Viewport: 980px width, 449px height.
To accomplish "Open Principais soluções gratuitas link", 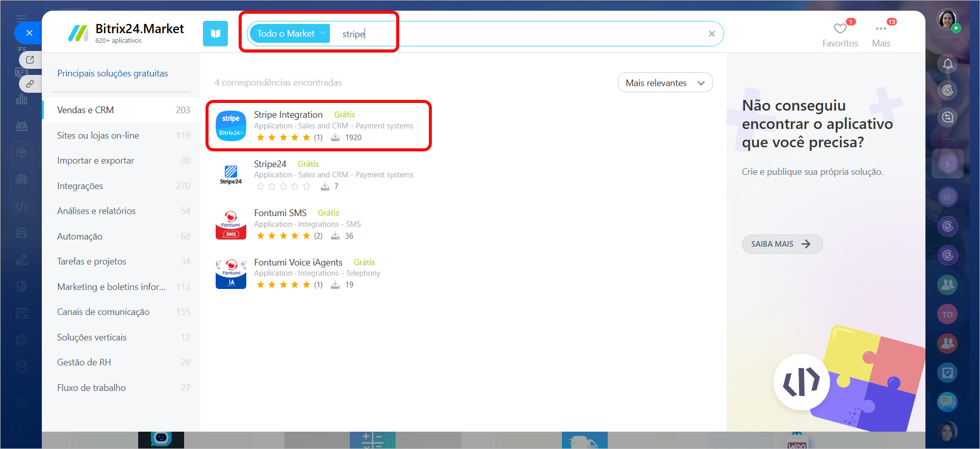I will pyautogui.click(x=112, y=73).
